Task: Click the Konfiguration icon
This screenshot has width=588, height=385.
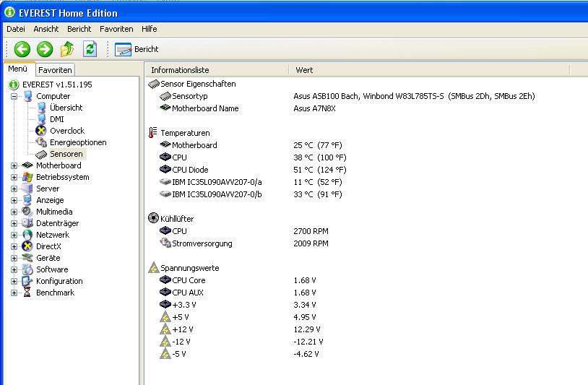Action: tap(27, 281)
